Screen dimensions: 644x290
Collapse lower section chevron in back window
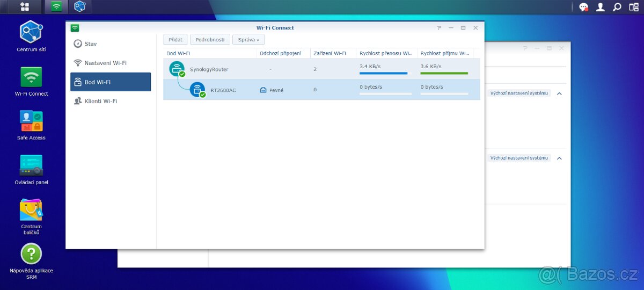coord(559,158)
